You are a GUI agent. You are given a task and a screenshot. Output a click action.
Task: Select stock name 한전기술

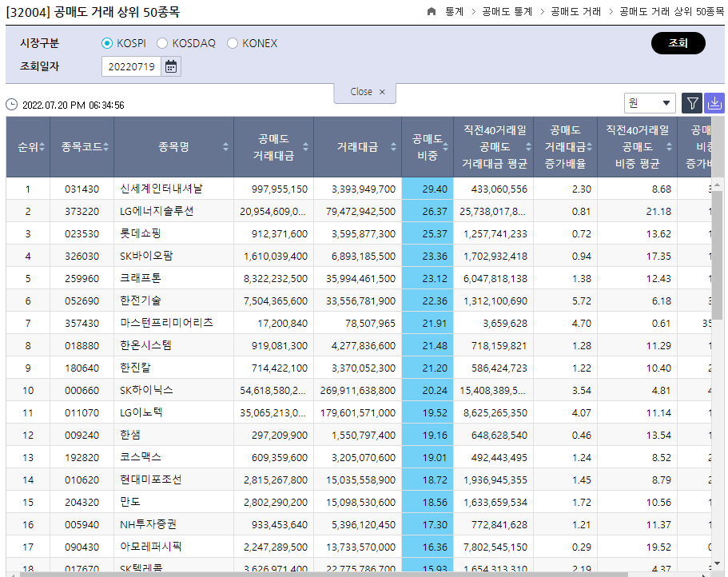click(x=140, y=300)
